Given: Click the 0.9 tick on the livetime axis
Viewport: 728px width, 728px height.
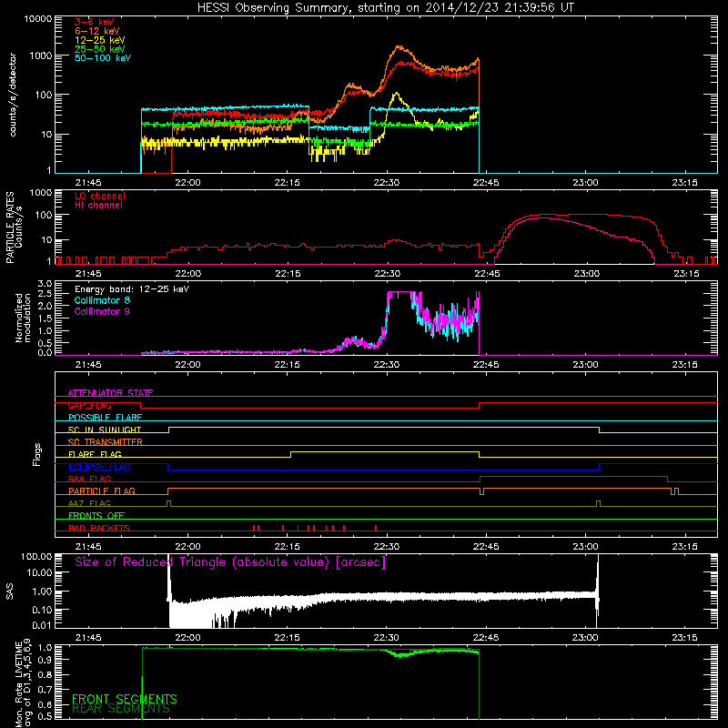Looking at the screenshot, I should 45,659.
